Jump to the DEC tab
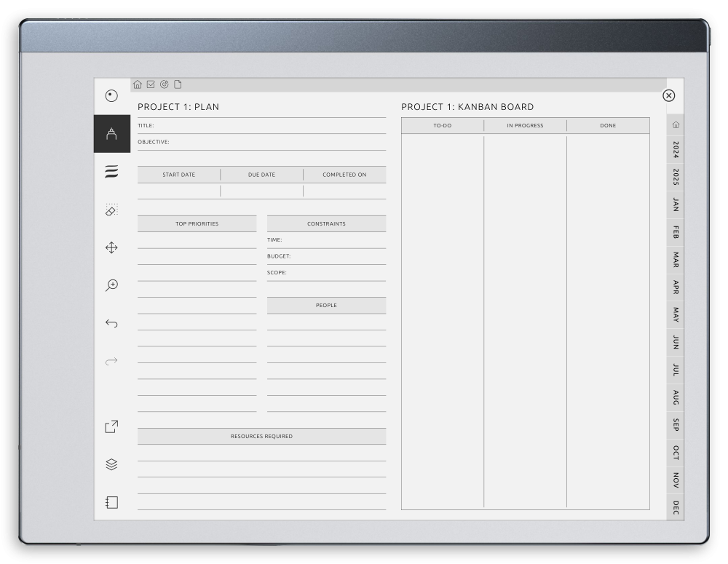 tap(676, 508)
